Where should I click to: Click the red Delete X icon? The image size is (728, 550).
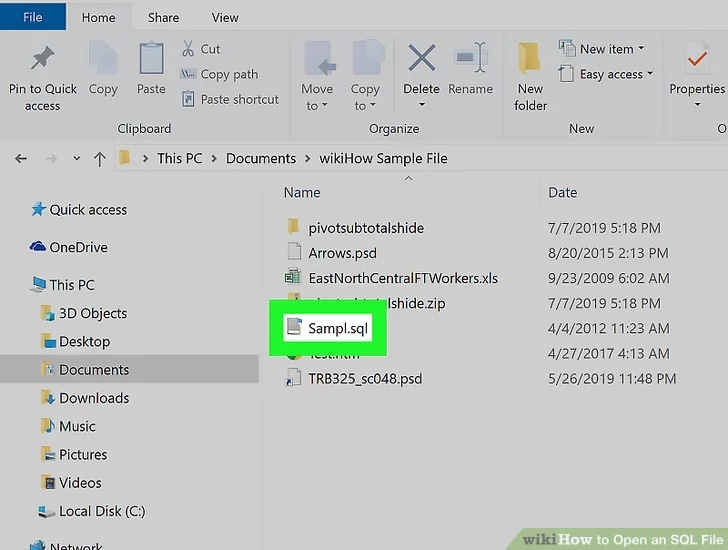point(421,58)
